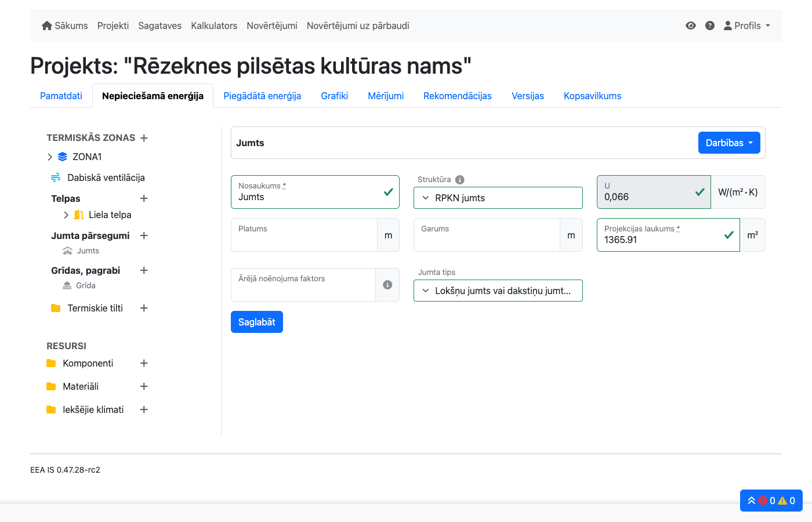Image resolution: width=812 pixels, height=522 pixels.
Task: Click the eye icon in the top bar
Action: coord(690,26)
